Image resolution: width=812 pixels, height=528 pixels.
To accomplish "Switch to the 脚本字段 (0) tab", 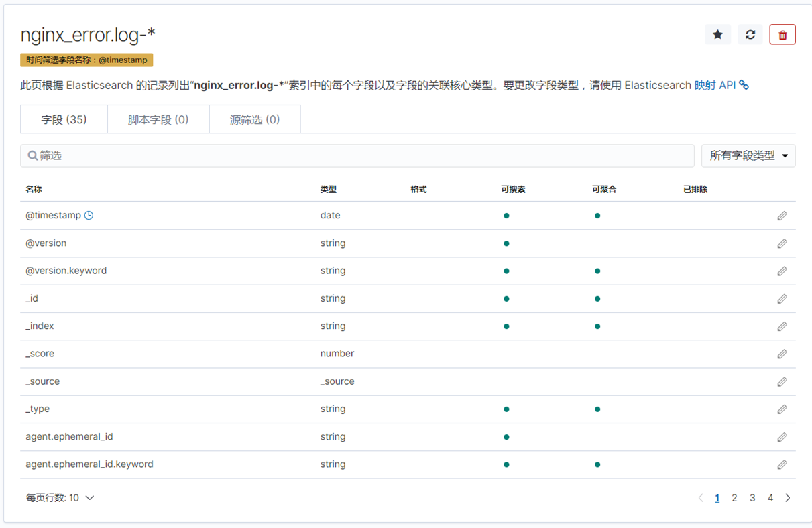I will click(x=158, y=119).
